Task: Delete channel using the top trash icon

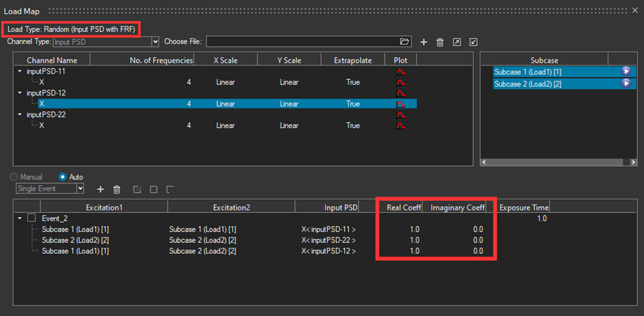Action: 440,42
